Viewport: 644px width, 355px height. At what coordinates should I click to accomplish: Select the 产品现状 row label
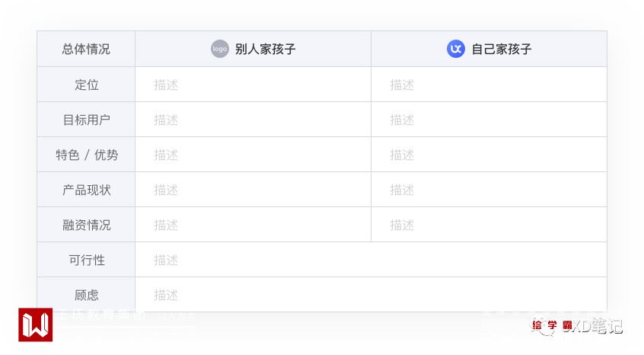(x=86, y=190)
